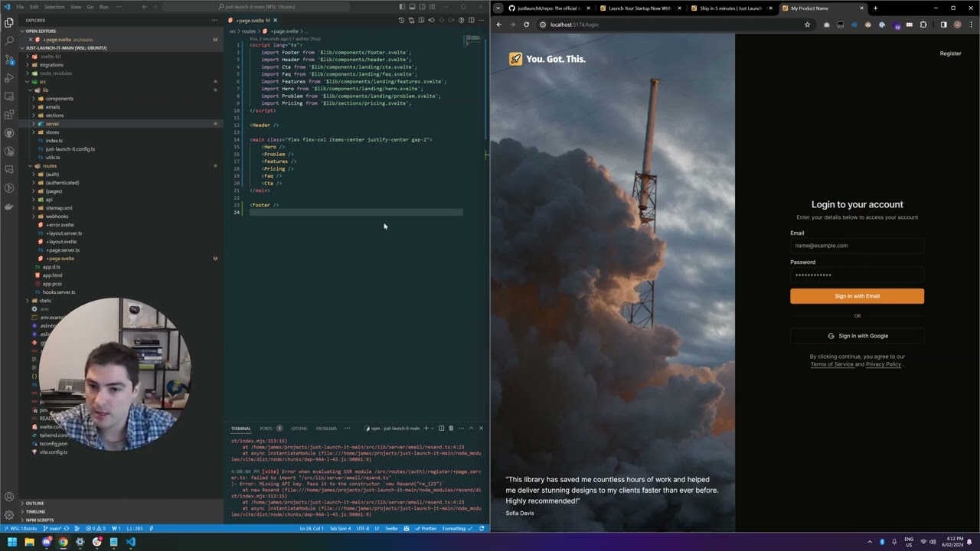The height and width of the screenshot is (551, 980).
Task: Open Customize Layout icon in title bar
Action: coord(432,7)
